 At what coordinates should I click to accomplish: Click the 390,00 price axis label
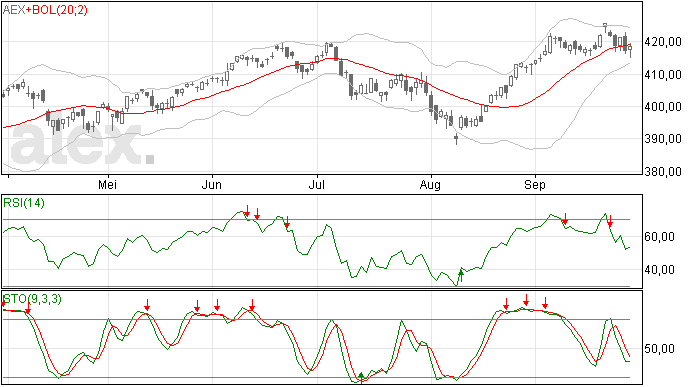(663, 139)
